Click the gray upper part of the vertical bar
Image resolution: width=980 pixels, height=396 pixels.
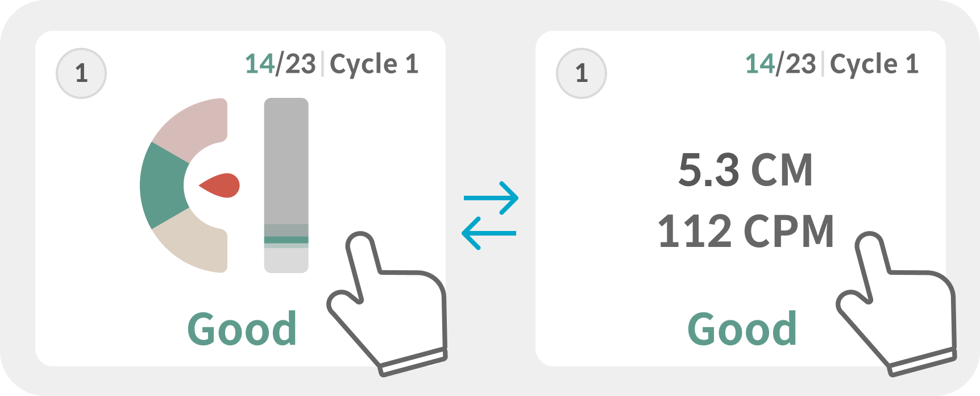click(x=286, y=159)
